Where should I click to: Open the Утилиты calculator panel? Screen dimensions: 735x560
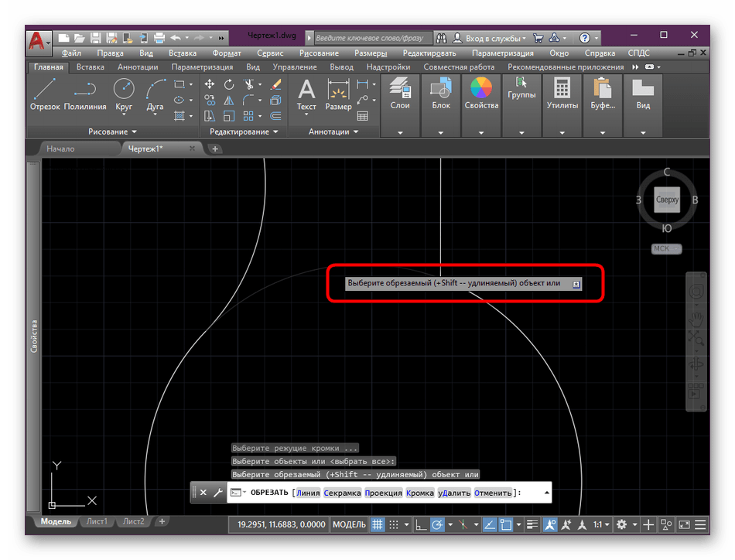coord(562,93)
